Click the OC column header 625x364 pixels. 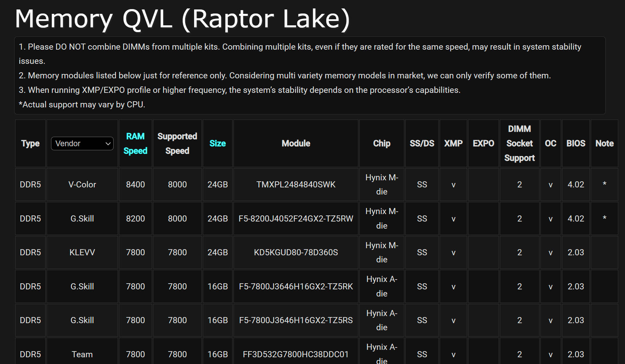click(x=551, y=144)
